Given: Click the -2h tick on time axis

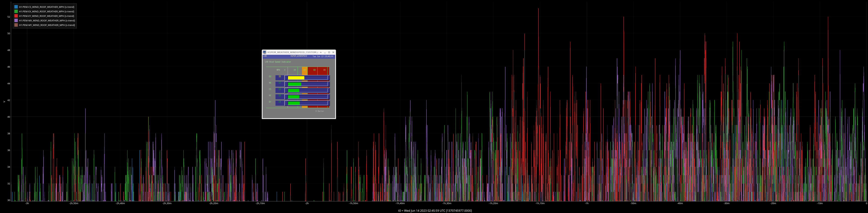Looking at the screenshot, I should tap(307, 203).
